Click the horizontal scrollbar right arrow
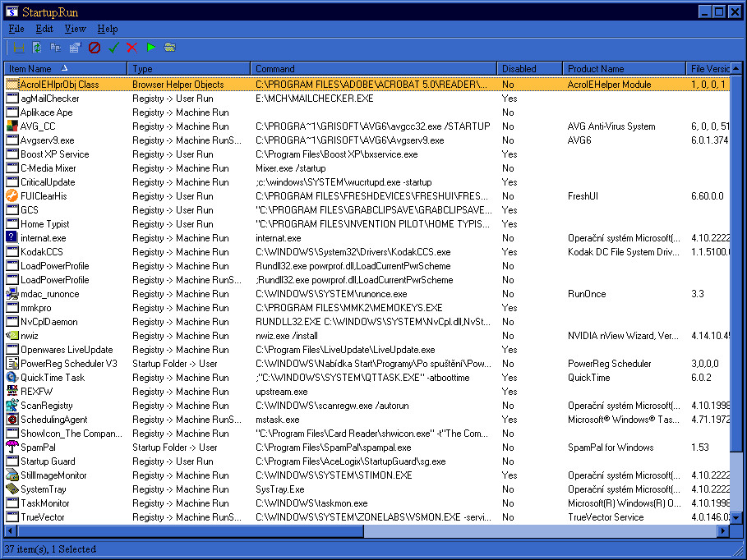 coord(724,530)
